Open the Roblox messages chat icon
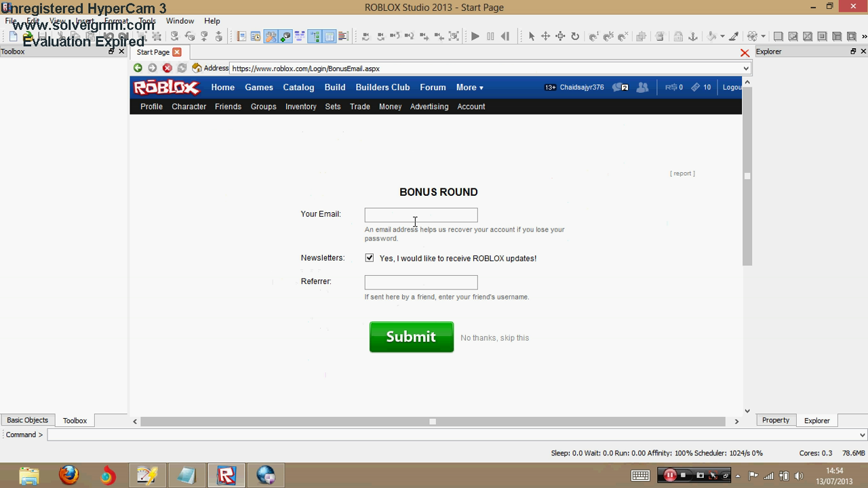The width and height of the screenshot is (868, 488). click(x=620, y=87)
